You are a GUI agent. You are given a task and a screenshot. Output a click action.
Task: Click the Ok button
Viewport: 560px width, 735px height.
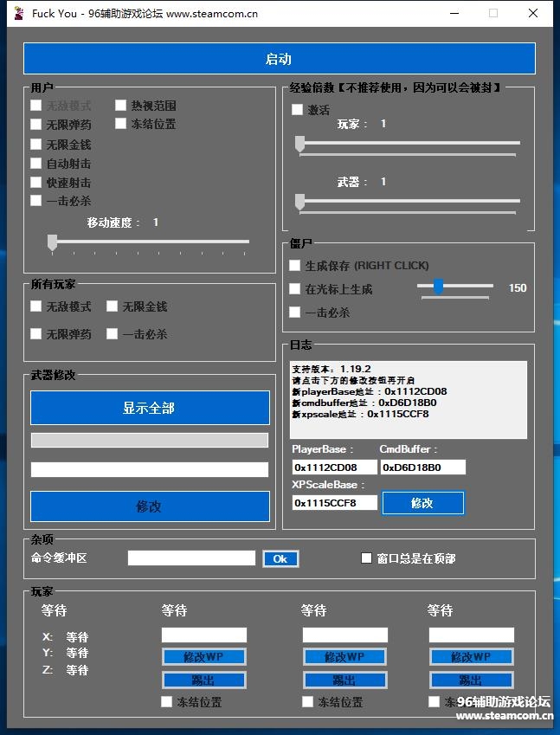tap(280, 558)
